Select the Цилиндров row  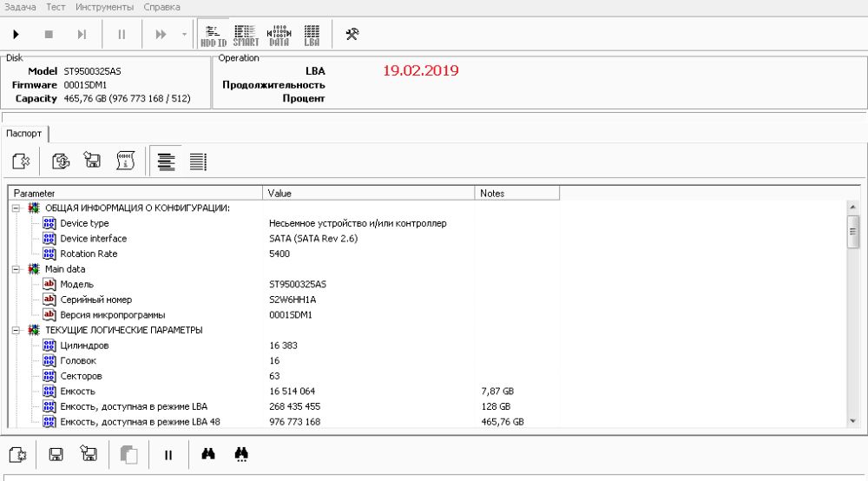coord(284,346)
